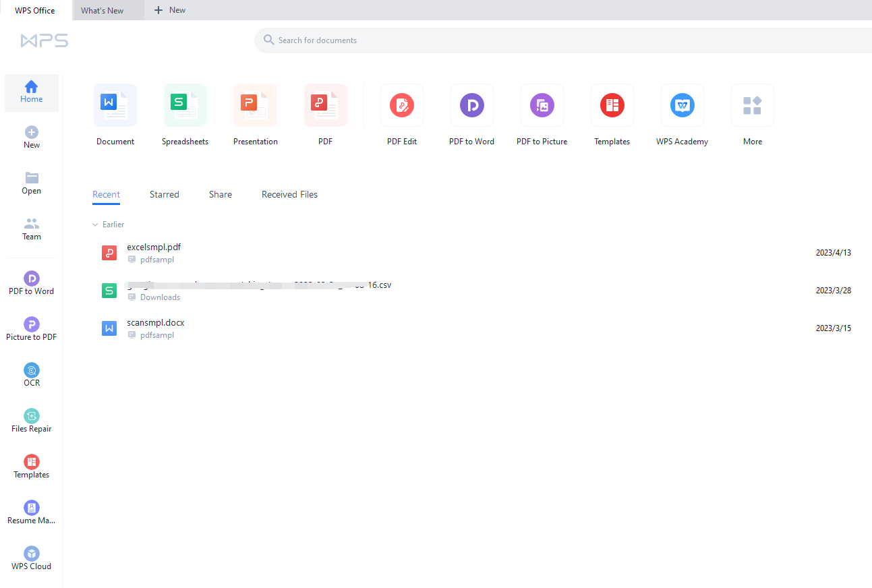Show More apps
Viewport: 872px width, 588px height.
tap(753, 105)
